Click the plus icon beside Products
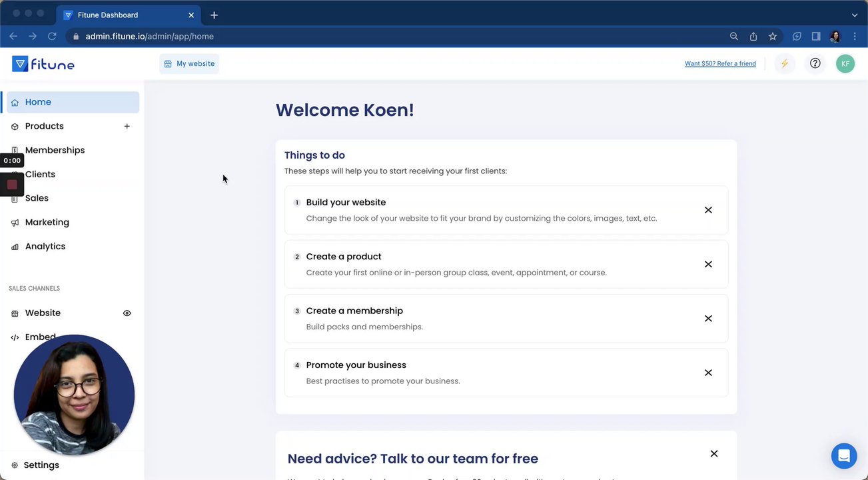This screenshot has height=480, width=868. [127, 126]
